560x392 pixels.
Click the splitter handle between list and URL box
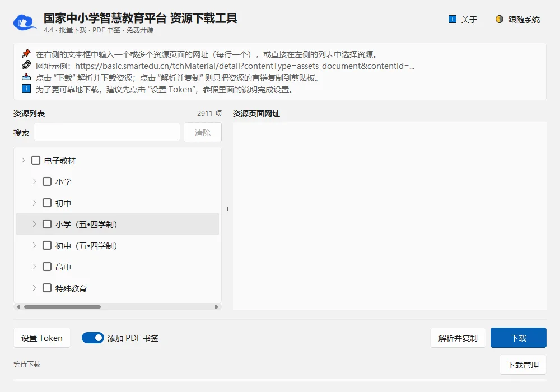(x=227, y=209)
